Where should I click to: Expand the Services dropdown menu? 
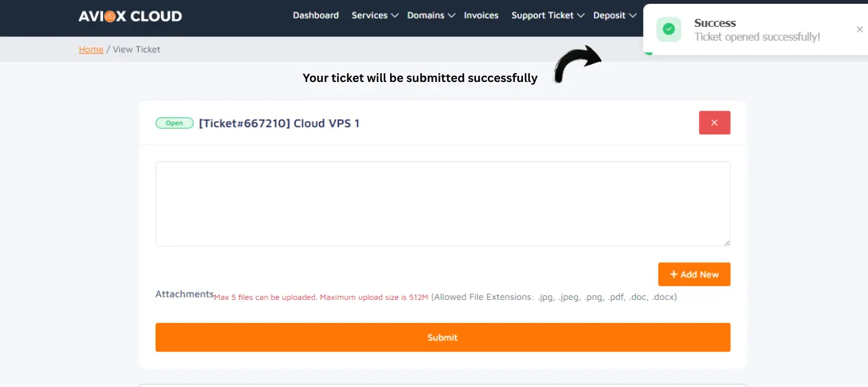pyautogui.click(x=375, y=15)
